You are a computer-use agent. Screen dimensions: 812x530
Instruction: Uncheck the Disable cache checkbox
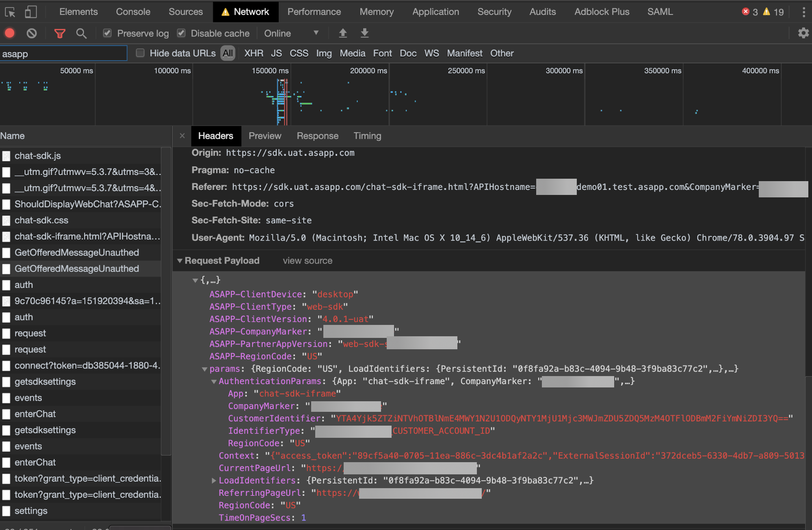(x=181, y=33)
